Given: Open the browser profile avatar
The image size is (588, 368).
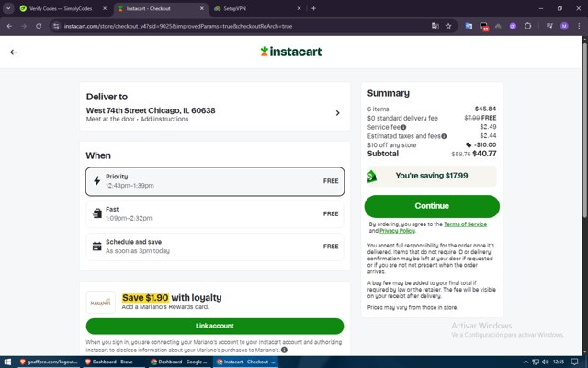Looking at the screenshot, I should pyautogui.click(x=564, y=26).
